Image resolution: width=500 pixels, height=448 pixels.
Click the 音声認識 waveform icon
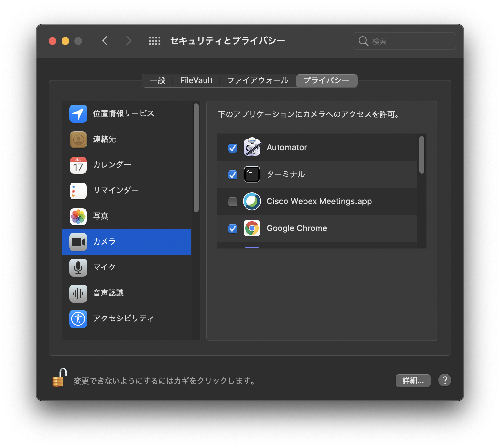(x=78, y=293)
